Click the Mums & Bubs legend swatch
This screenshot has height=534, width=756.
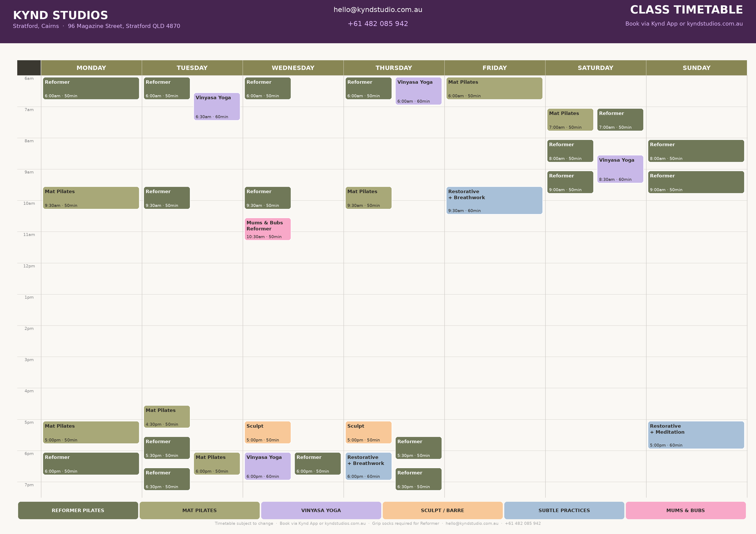[685, 510]
